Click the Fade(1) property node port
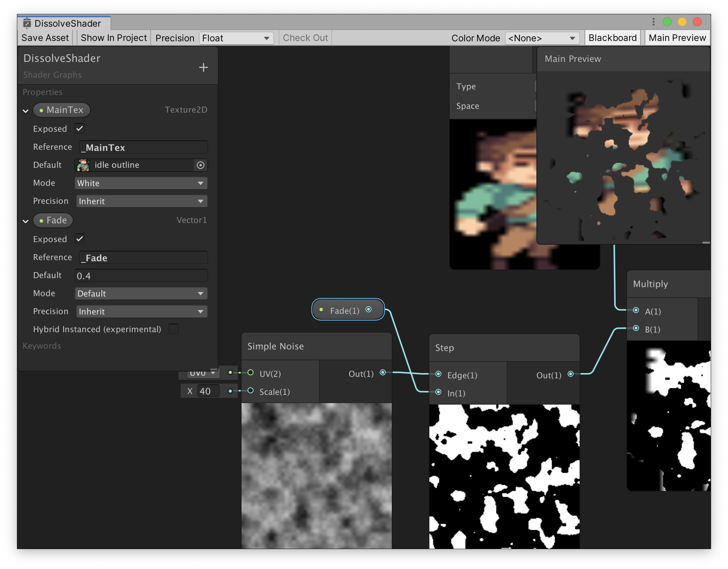This screenshot has width=728, height=569. tap(369, 310)
